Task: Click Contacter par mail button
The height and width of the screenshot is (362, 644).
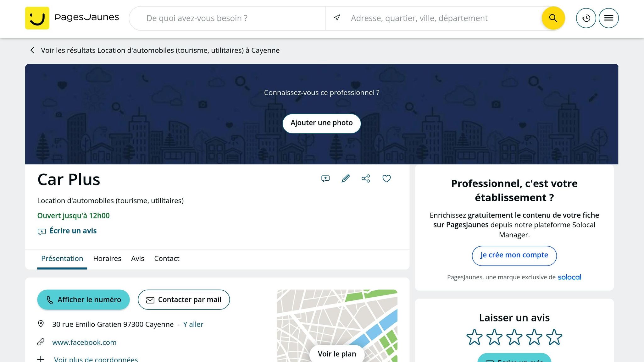Action: tap(184, 300)
